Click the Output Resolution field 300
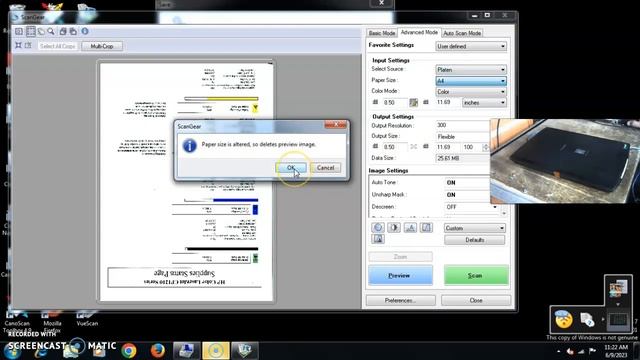Viewport: 640px width, 360px height. [x=463, y=125]
